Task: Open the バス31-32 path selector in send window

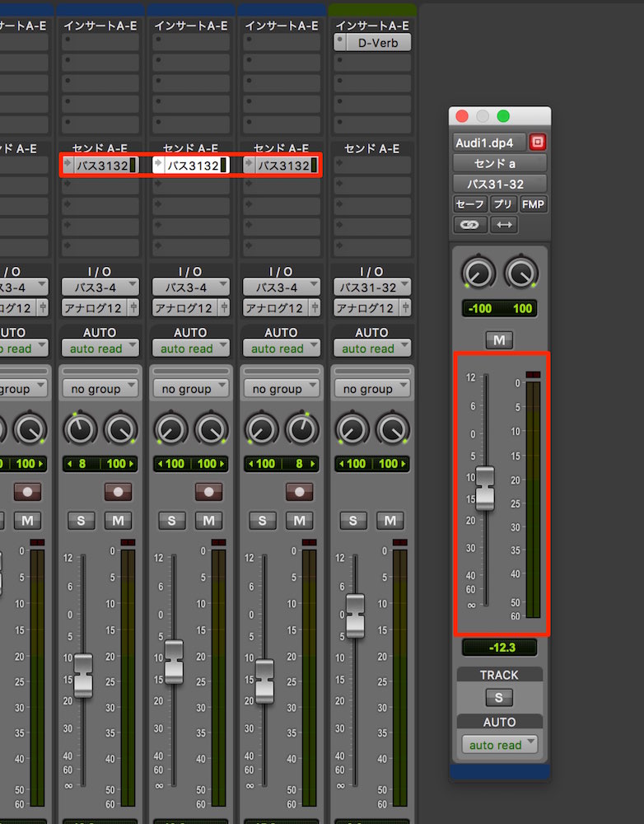Action: pyautogui.click(x=500, y=184)
